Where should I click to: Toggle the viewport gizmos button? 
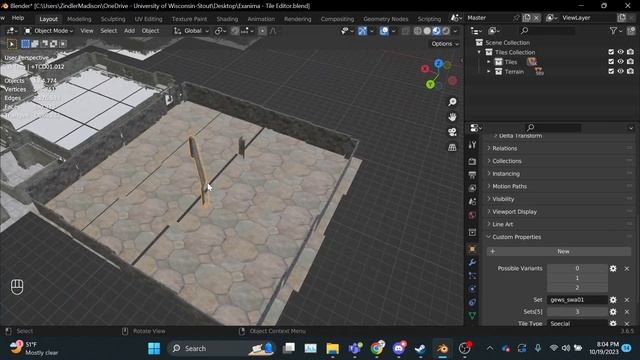pyautogui.click(x=362, y=31)
